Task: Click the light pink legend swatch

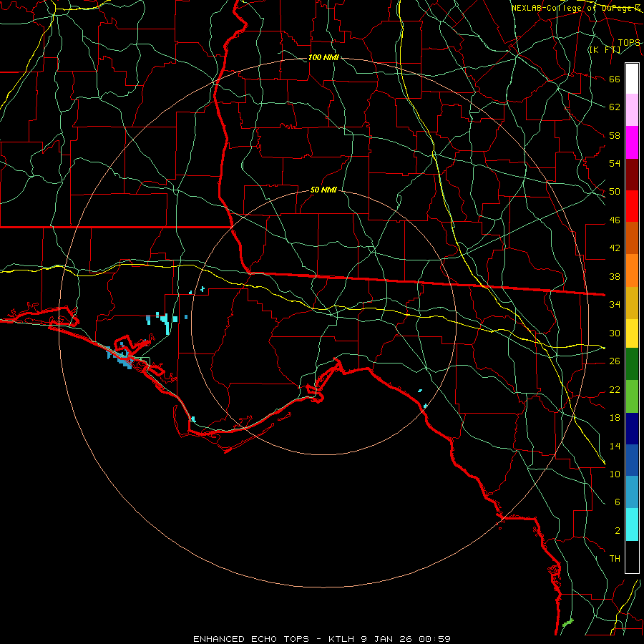Action: [x=632, y=110]
